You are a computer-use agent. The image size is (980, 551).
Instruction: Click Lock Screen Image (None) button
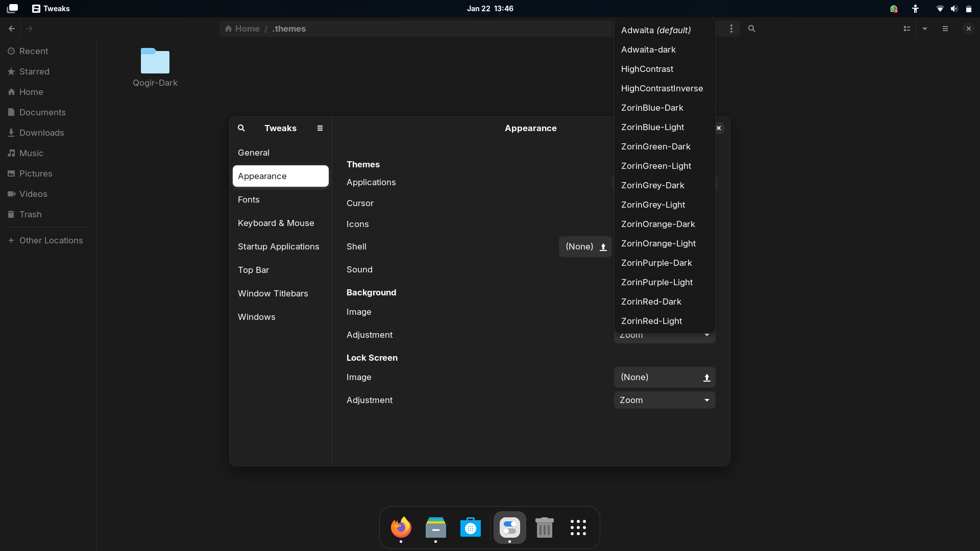pos(665,378)
